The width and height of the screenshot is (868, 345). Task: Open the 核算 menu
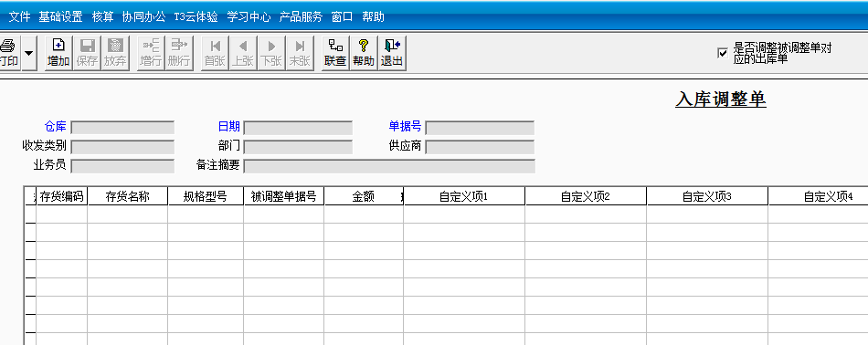pyautogui.click(x=102, y=16)
